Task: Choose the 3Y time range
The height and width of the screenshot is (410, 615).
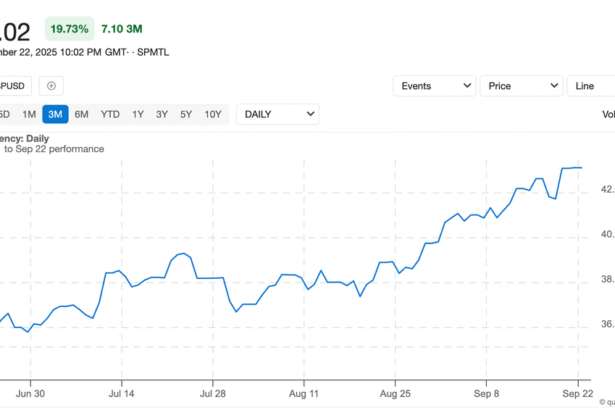Action: click(x=162, y=114)
